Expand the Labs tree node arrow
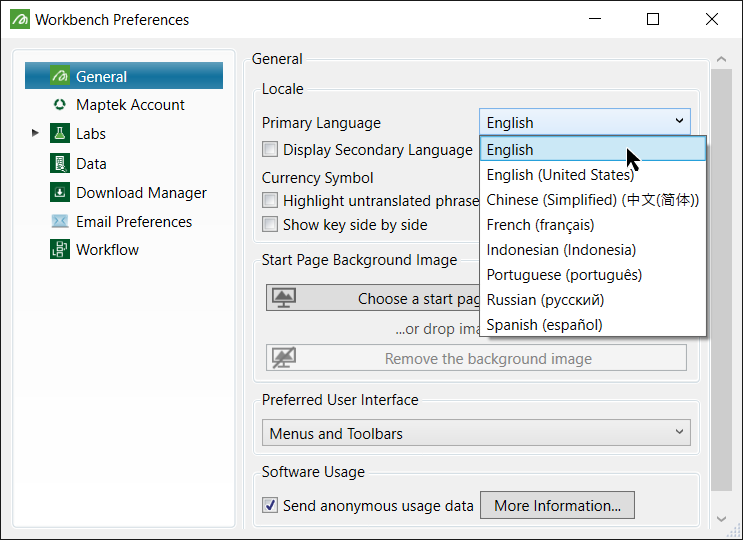This screenshot has height=540, width=743. coord(35,133)
